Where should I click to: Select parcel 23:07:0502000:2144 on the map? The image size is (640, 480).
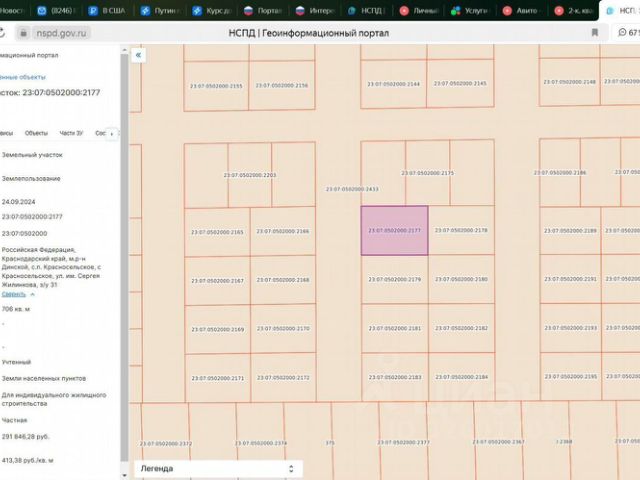[x=393, y=84]
